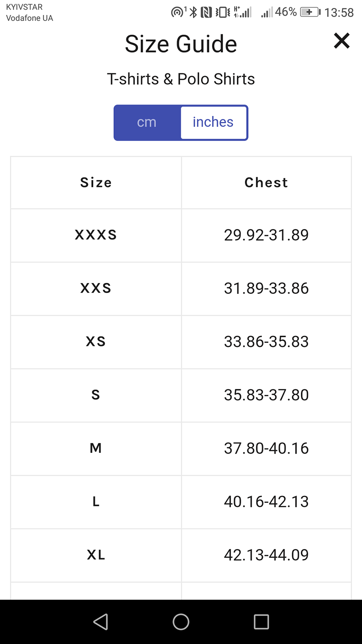The width and height of the screenshot is (362, 644).
Task: Select the XXXS size row
Action: pyautogui.click(x=96, y=235)
